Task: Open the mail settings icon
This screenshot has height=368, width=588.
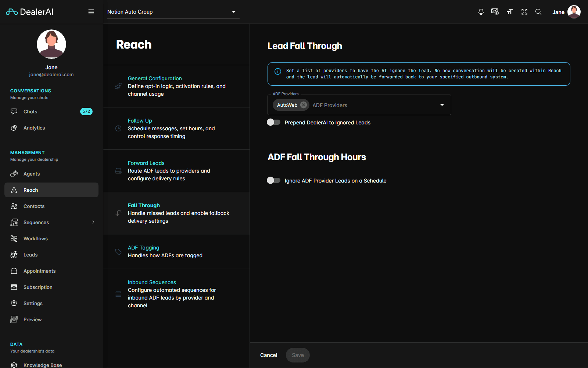Action: click(495, 12)
